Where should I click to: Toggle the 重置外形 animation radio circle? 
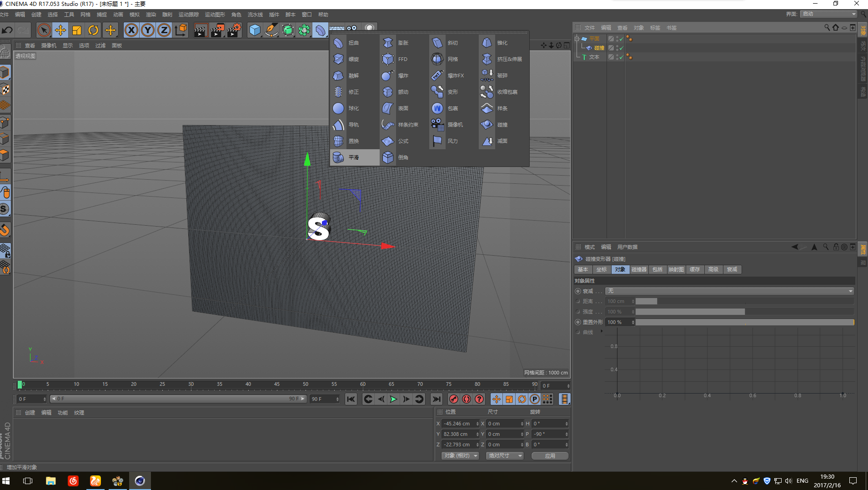click(x=578, y=322)
